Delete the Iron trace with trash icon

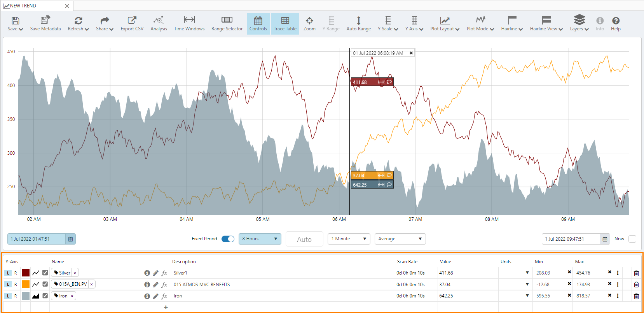(x=636, y=296)
